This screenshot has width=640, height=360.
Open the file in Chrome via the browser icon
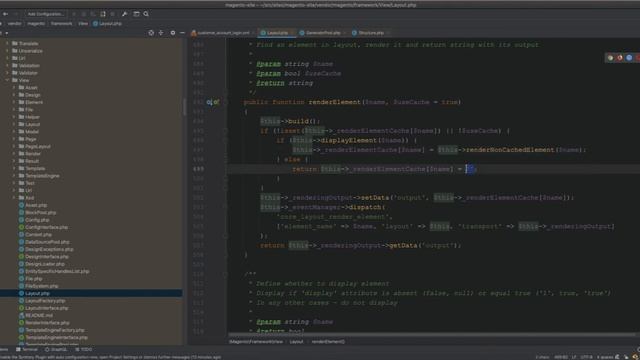(x=610, y=58)
